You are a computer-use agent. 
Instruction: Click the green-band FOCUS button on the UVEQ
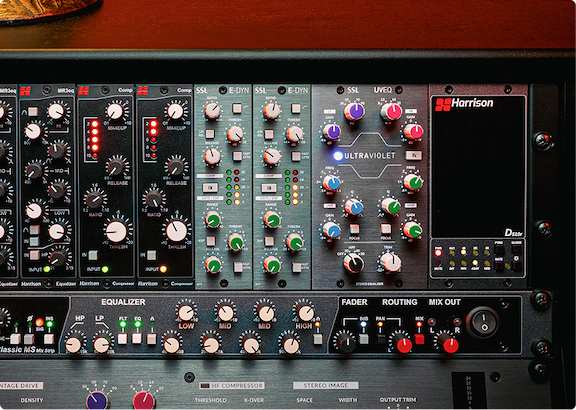coord(386,229)
